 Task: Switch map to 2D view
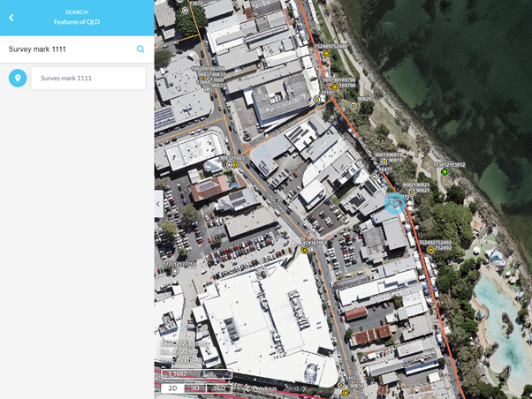click(173, 388)
